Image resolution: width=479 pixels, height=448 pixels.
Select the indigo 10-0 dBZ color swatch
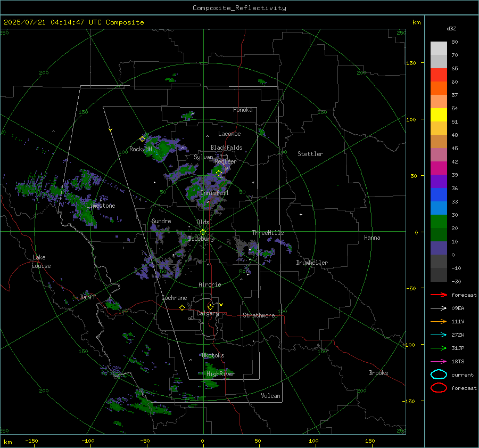[x=439, y=248]
